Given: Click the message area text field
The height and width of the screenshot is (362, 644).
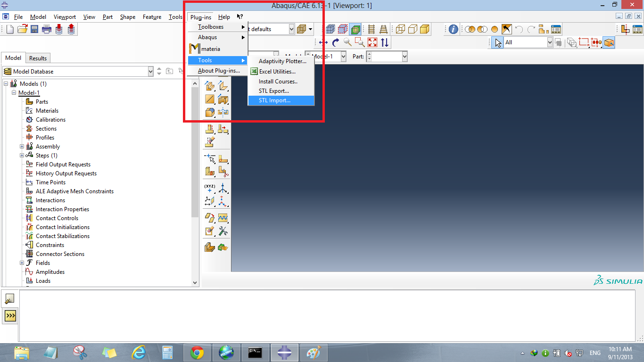Looking at the screenshot, I should (326, 315).
